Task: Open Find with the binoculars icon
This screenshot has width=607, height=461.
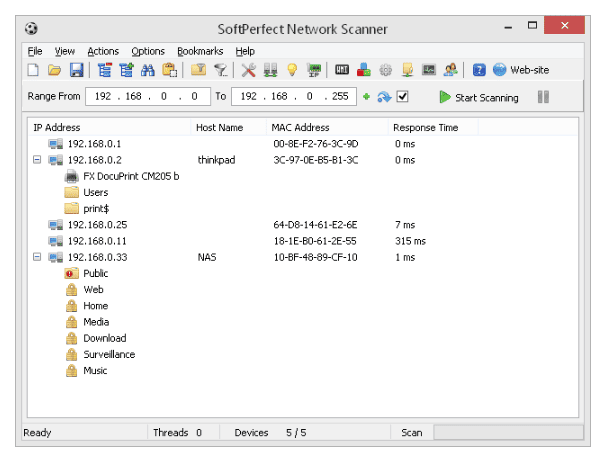Action: coord(147,70)
